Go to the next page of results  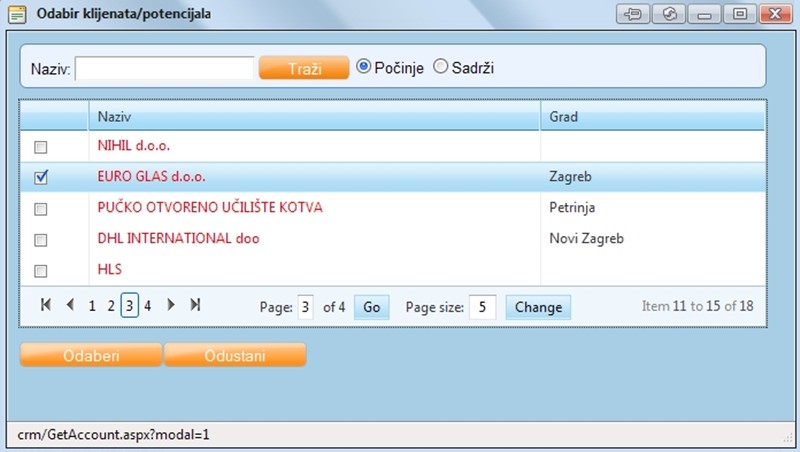(171, 305)
